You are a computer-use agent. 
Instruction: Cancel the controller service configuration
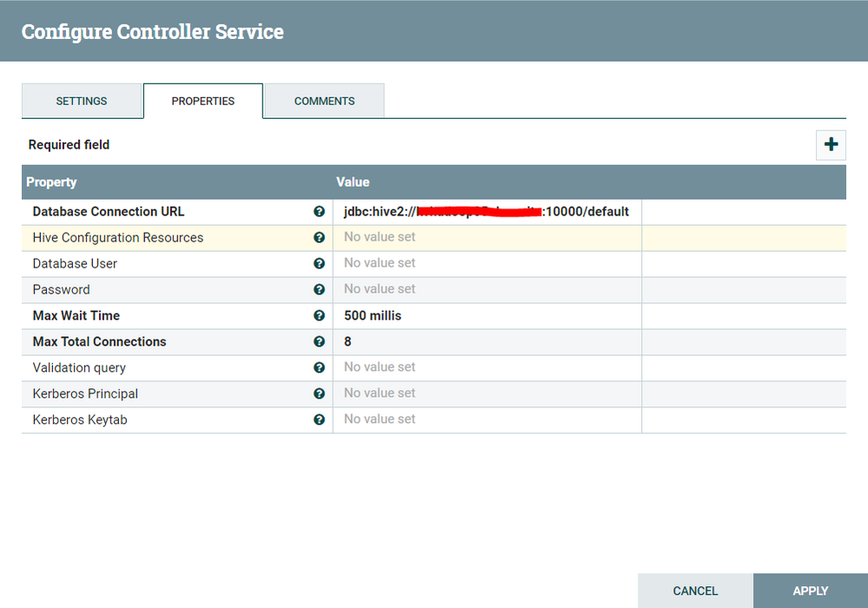coord(695,591)
